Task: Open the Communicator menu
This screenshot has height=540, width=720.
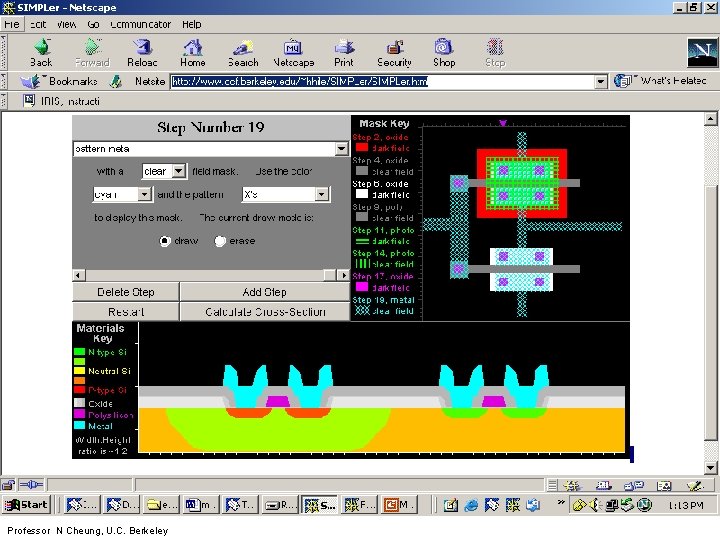Action: coord(140,24)
